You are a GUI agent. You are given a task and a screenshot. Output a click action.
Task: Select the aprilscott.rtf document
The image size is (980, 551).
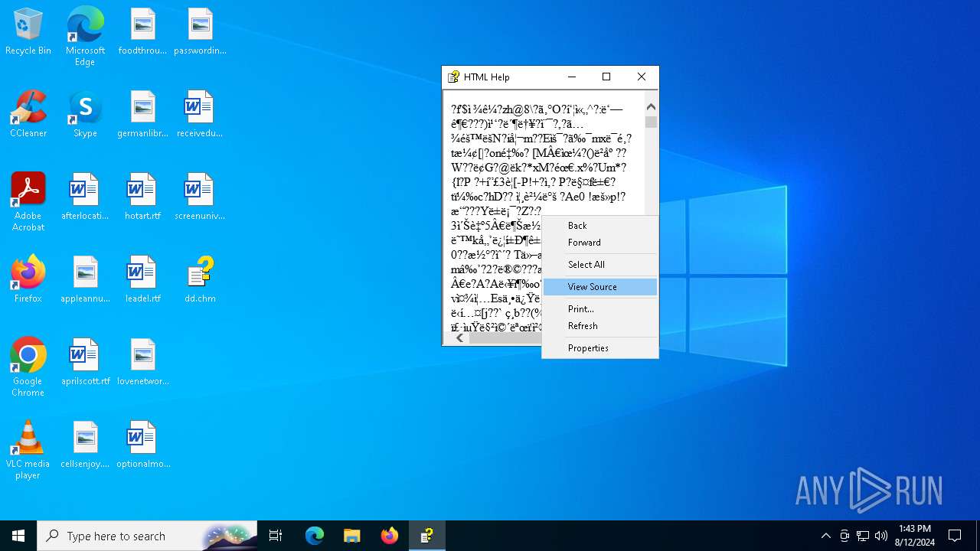pyautogui.click(x=85, y=363)
